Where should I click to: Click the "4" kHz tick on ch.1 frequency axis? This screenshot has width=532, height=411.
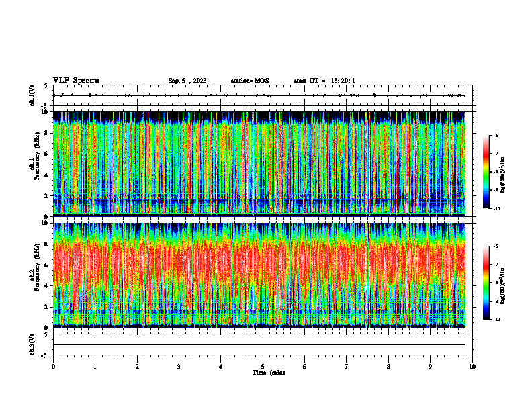click(47, 175)
